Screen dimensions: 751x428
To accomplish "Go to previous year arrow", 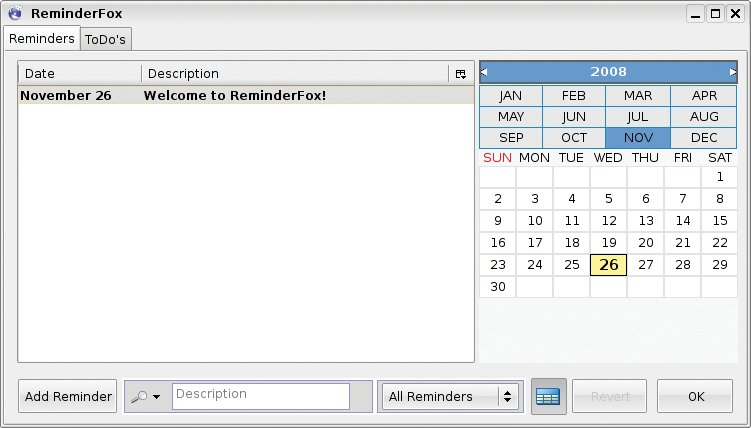I will point(484,72).
